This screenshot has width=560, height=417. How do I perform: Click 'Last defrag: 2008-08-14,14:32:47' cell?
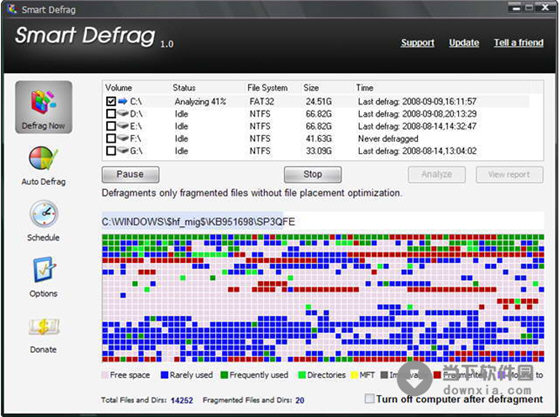click(417, 126)
